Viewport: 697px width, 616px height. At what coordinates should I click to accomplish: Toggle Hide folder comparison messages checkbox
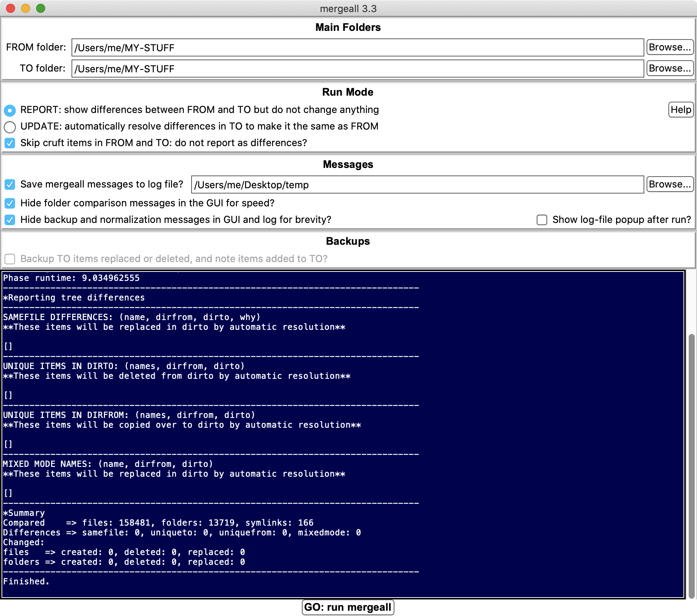tap(10, 203)
